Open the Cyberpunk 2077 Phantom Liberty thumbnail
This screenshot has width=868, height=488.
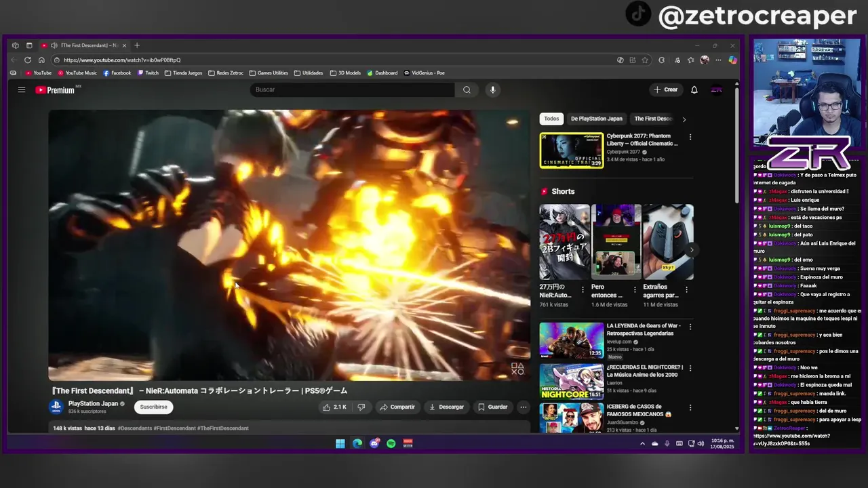coord(571,150)
